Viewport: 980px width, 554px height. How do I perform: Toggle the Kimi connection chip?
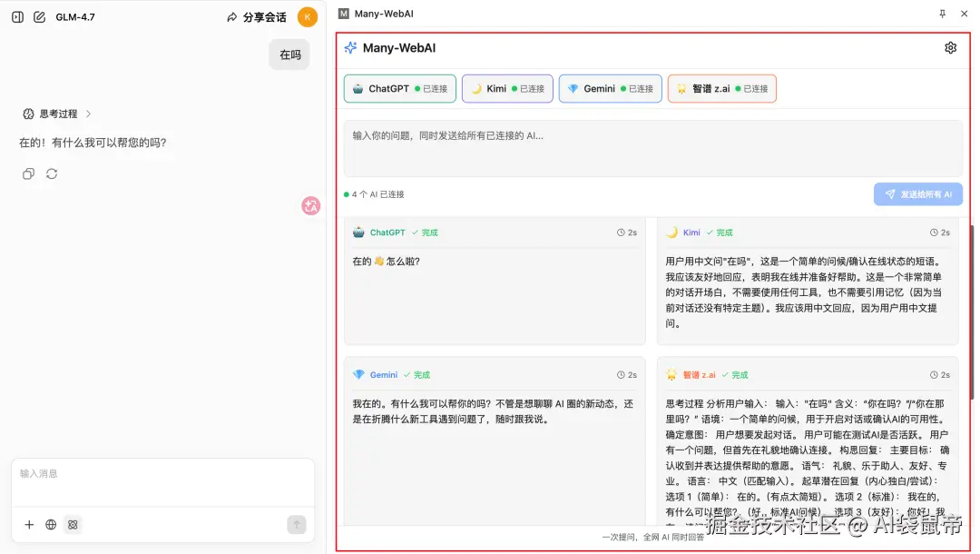[507, 88]
